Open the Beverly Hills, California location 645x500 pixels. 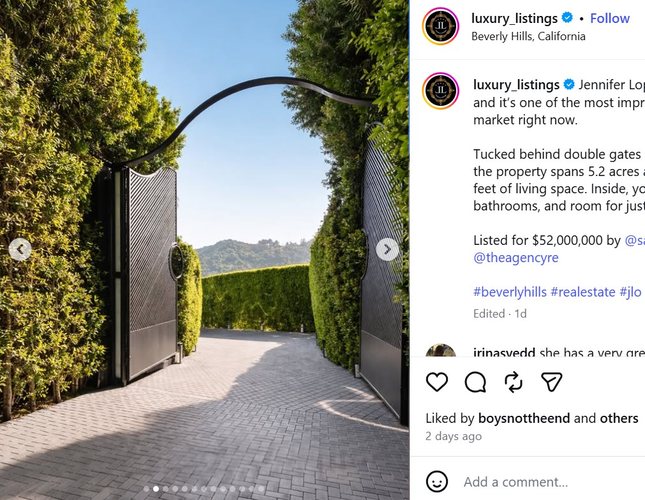click(x=528, y=36)
